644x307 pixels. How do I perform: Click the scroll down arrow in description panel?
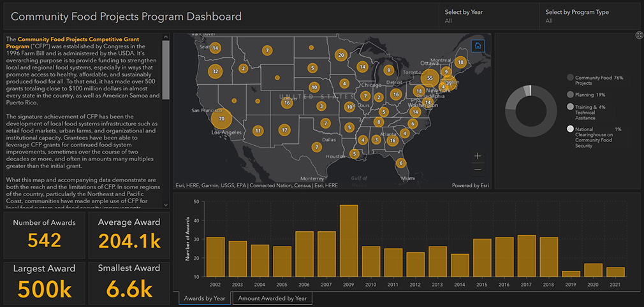point(166,204)
